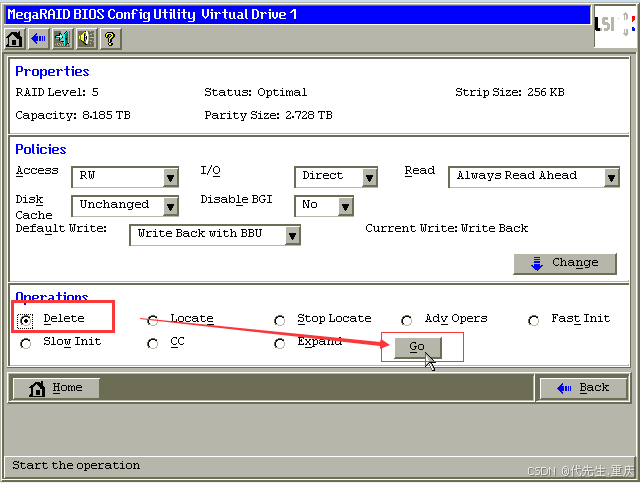
Task: Select the Fast Init radio button
Action: (x=533, y=321)
